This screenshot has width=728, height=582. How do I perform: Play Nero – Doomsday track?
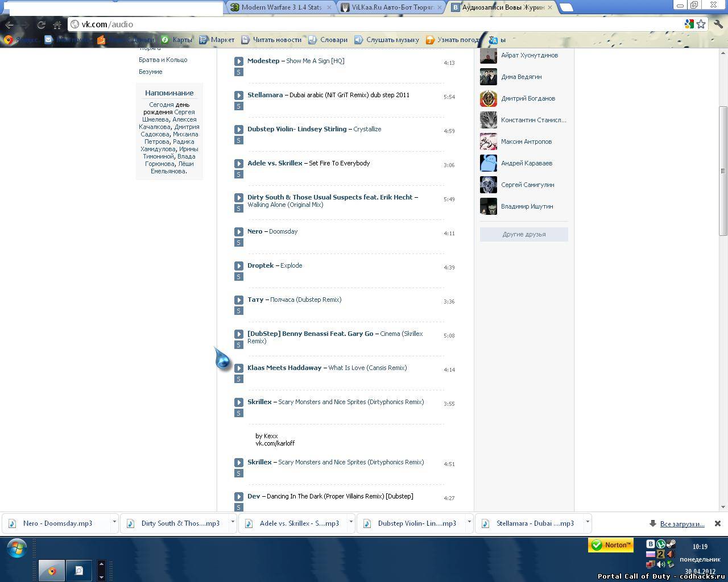239,232
